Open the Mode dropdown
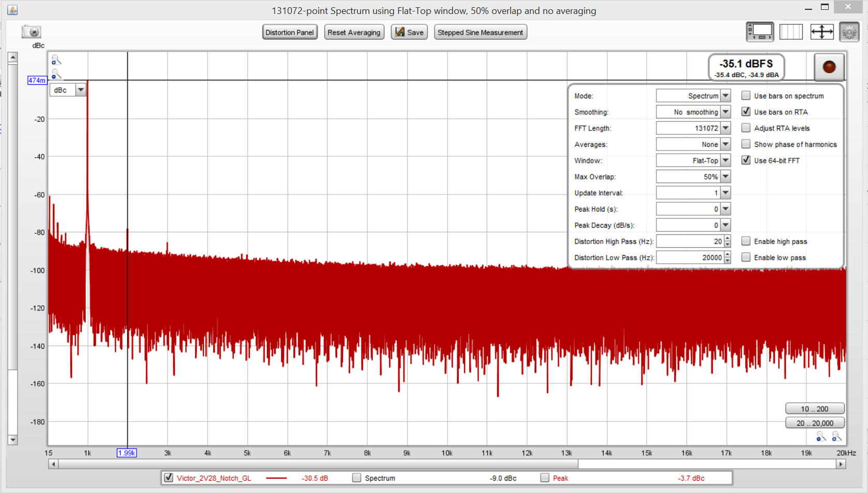 pos(725,96)
